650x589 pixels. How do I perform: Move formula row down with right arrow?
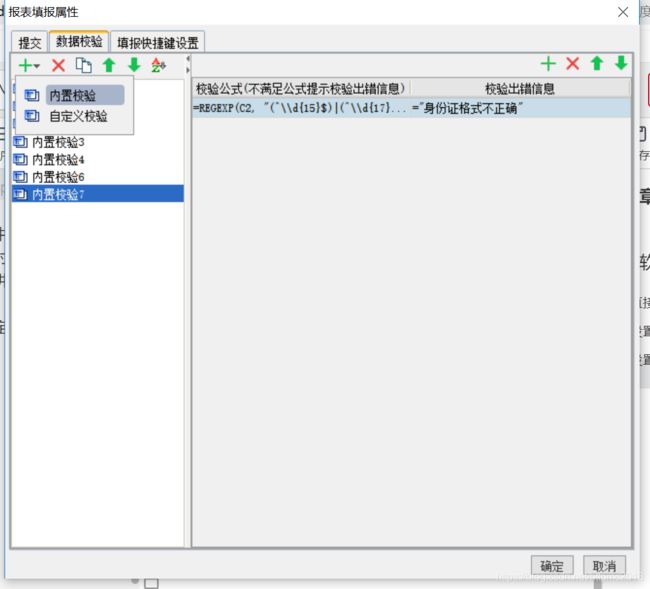coord(621,63)
